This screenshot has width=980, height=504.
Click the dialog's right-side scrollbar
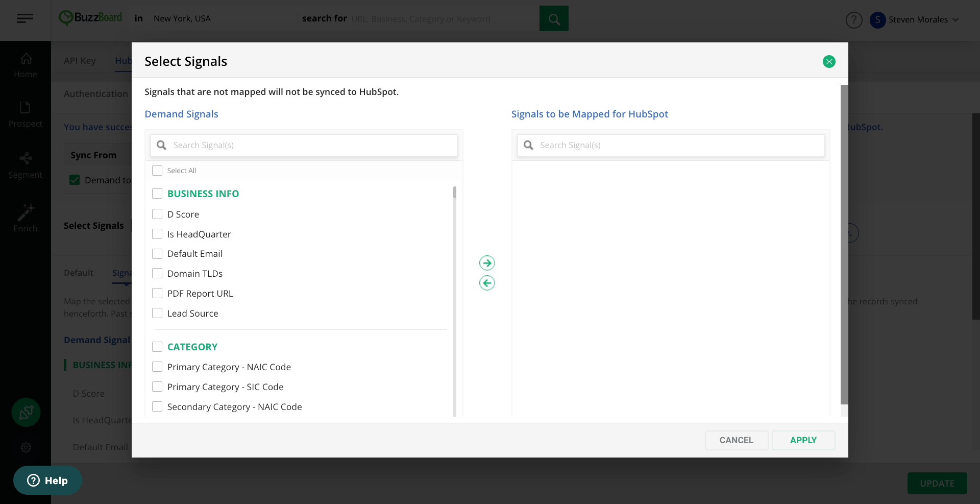tap(844, 244)
